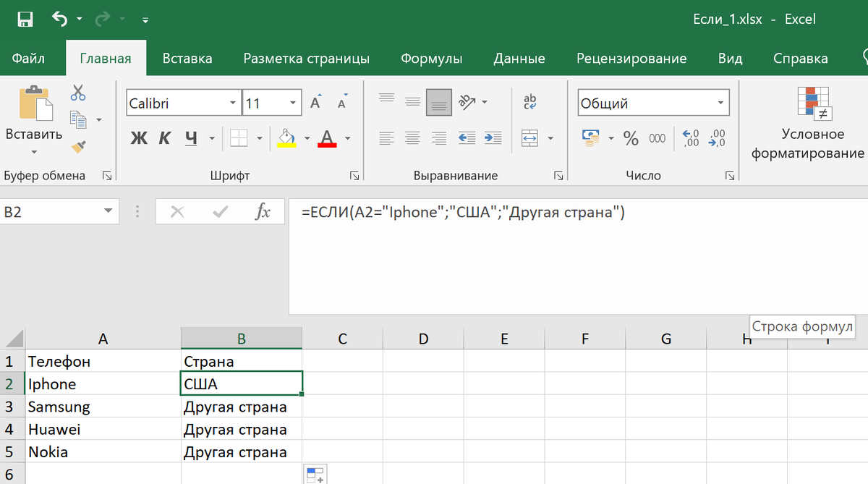Align text to middle of cell
This screenshot has width=868, height=484.
pos(412,102)
